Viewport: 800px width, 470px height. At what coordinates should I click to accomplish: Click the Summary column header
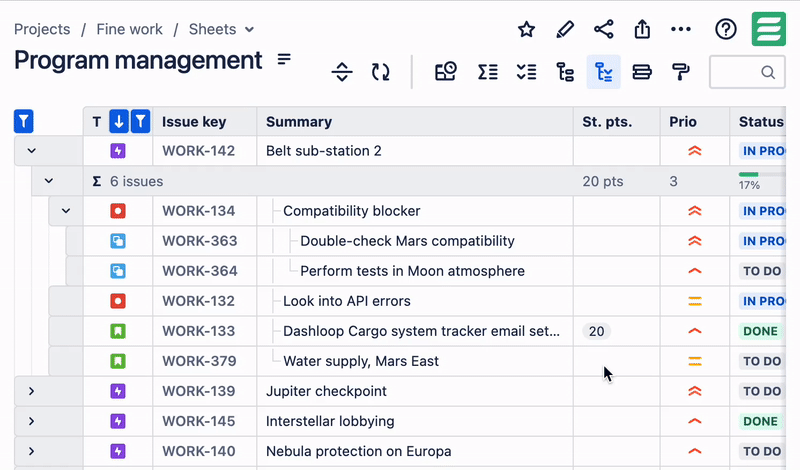coord(299,122)
